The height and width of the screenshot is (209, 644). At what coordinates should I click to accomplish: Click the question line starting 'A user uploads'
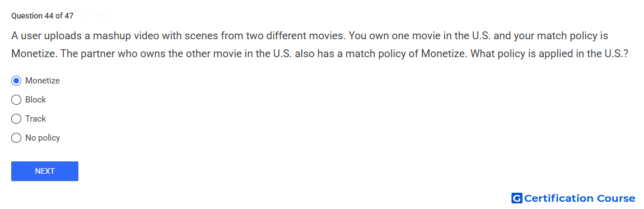click(x=310, y=36)
